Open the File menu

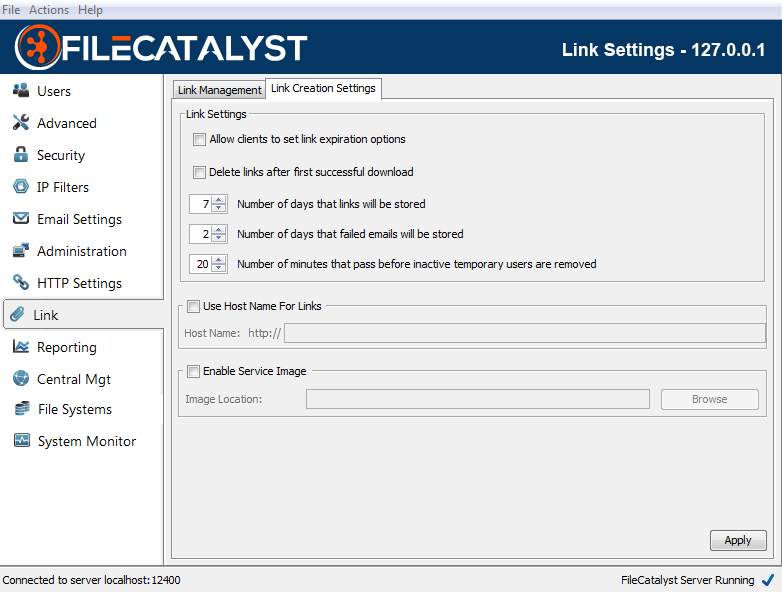click(x=11, y=9)
